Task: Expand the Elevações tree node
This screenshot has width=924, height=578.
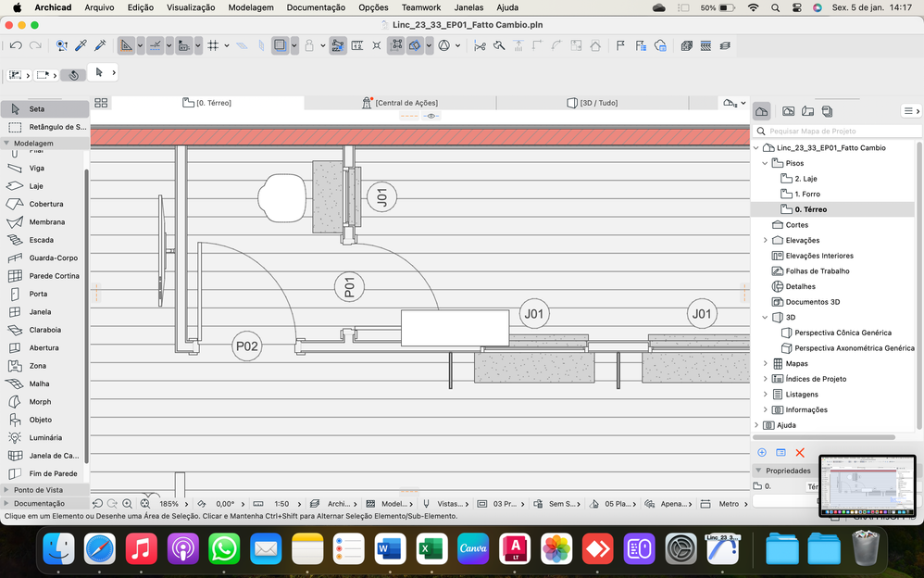Action: coord(765,240)
